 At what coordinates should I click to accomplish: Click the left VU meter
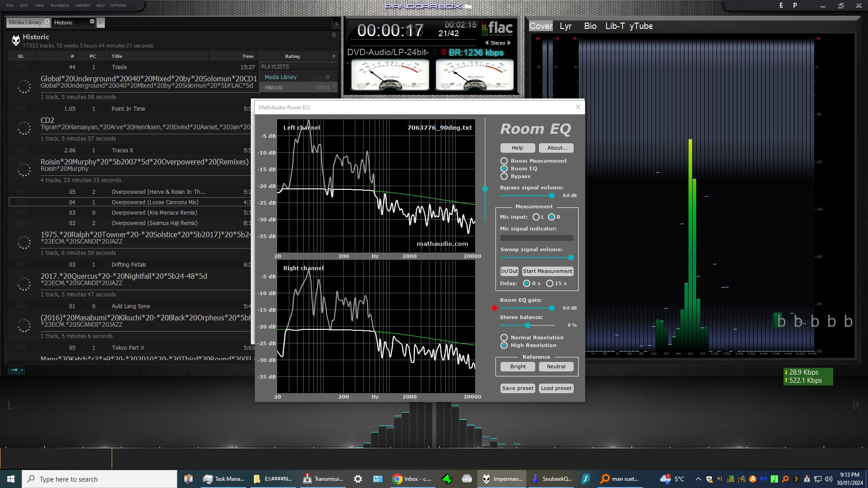(x=390, y=75)
